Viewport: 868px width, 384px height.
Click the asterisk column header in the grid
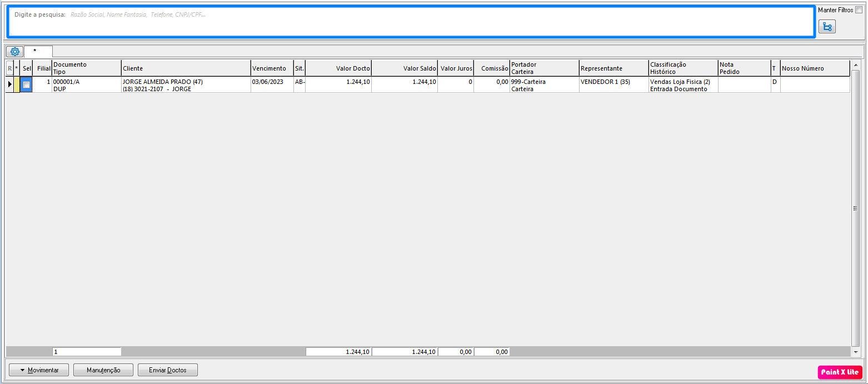pyautogui.click(x=17, y=68)
